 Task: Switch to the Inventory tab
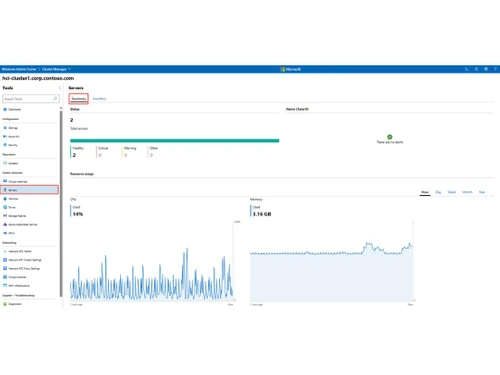pos(99,99)
